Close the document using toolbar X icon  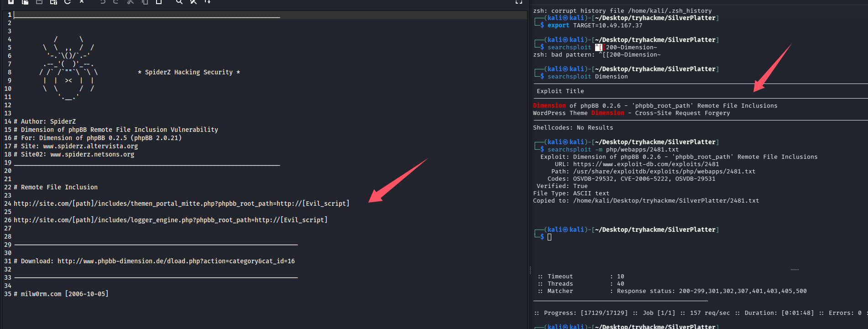[x=82, y=2]
